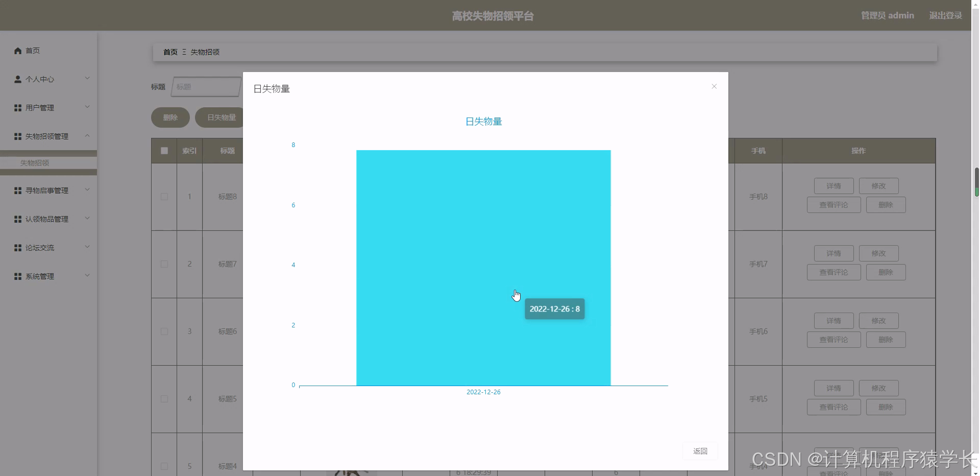The width and height of the screenshot is (980, 476).
Task: Check the select-all checkbox in table header
Action: coord(163,151)
